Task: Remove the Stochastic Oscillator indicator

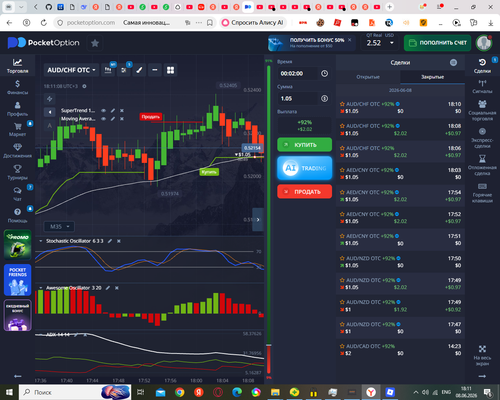Action: 119,241
